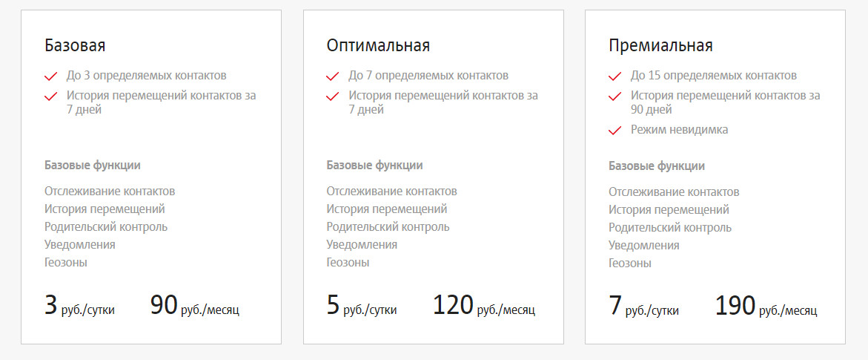
Task: Click the checkmark next to Оптимальная history feature
Action: tap(333, 96)
